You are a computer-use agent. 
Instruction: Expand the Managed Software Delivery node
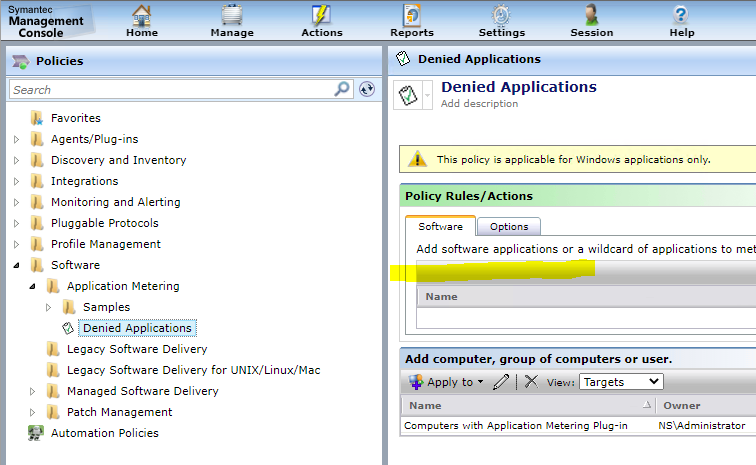tap(32, 391)
